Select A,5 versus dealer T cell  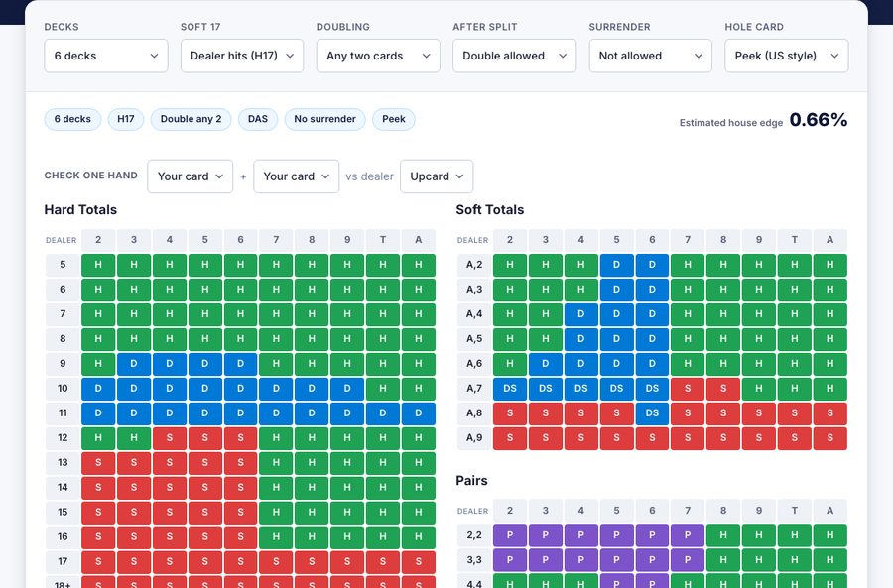[x=795, y=339]
